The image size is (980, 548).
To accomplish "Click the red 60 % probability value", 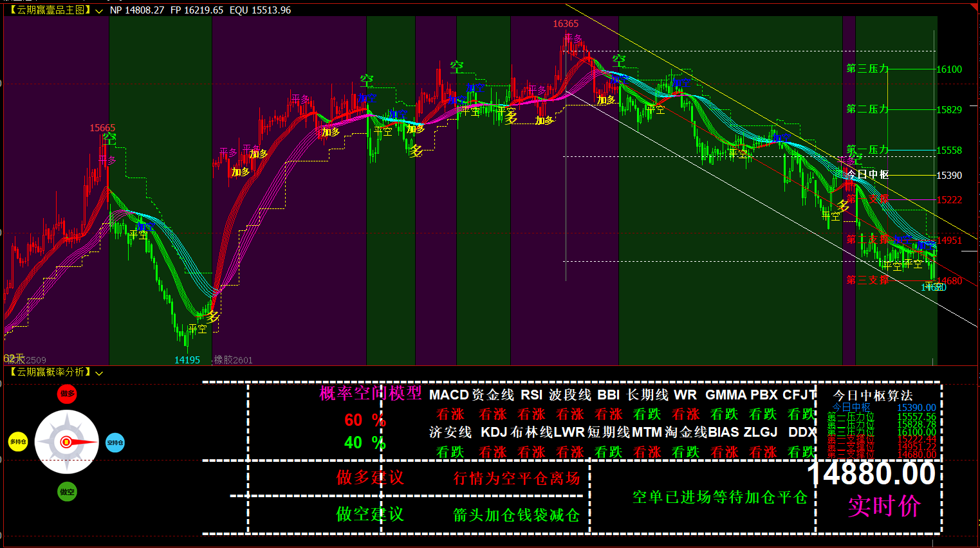I will tap(365, 420).
